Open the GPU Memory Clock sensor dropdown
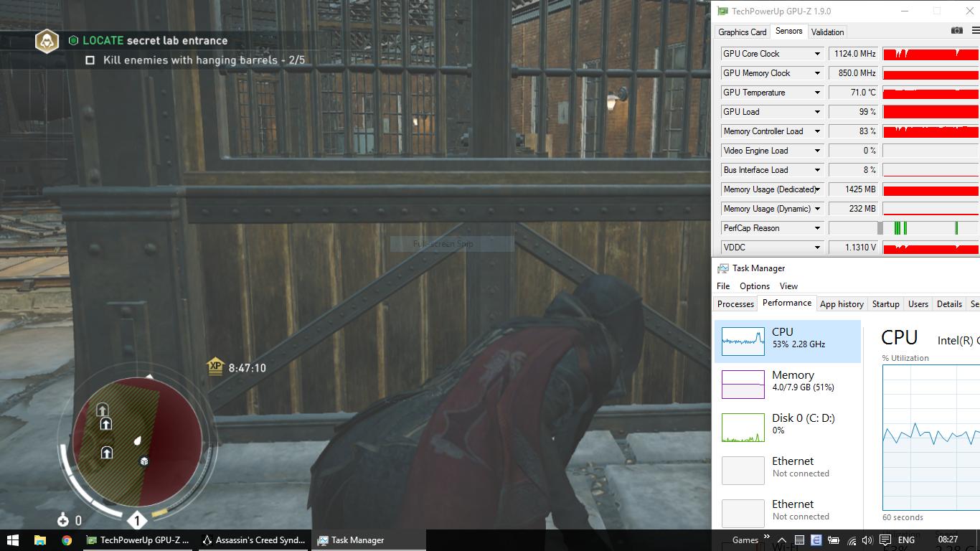This screenshot has width=980, height=551. 816,73
